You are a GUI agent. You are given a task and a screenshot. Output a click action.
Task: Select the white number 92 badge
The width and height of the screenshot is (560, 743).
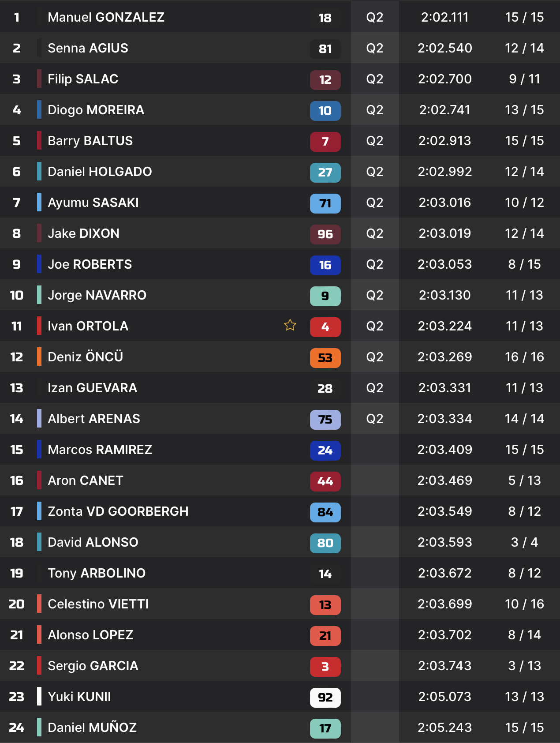pos(325,698)
